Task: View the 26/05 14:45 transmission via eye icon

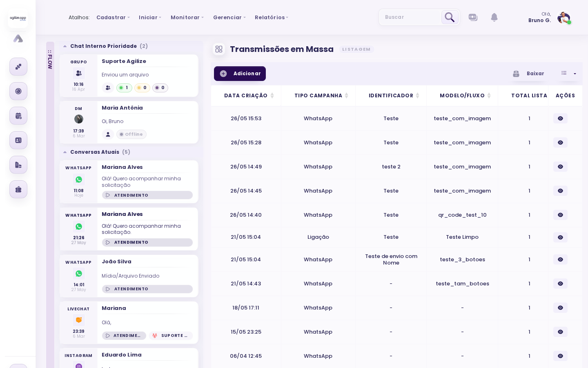Action: tap(560, 191)
